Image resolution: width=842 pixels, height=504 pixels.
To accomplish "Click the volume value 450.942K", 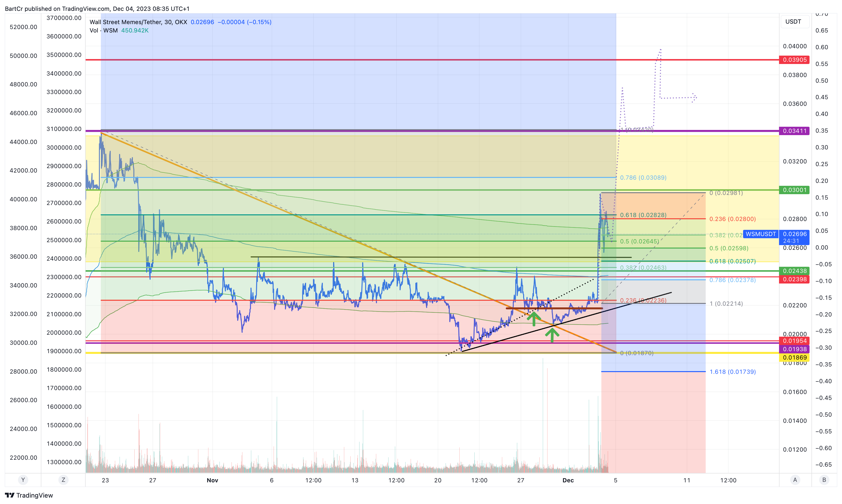I will [135, 31].
